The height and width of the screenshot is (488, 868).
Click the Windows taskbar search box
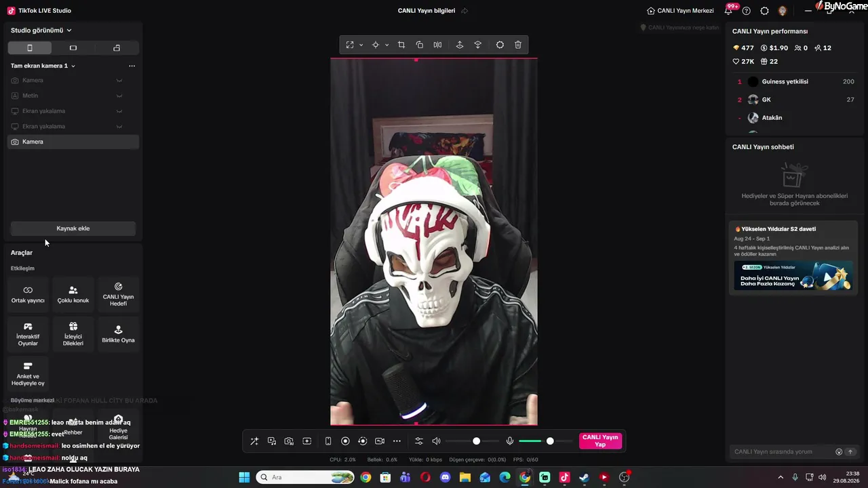click(305, 477)
